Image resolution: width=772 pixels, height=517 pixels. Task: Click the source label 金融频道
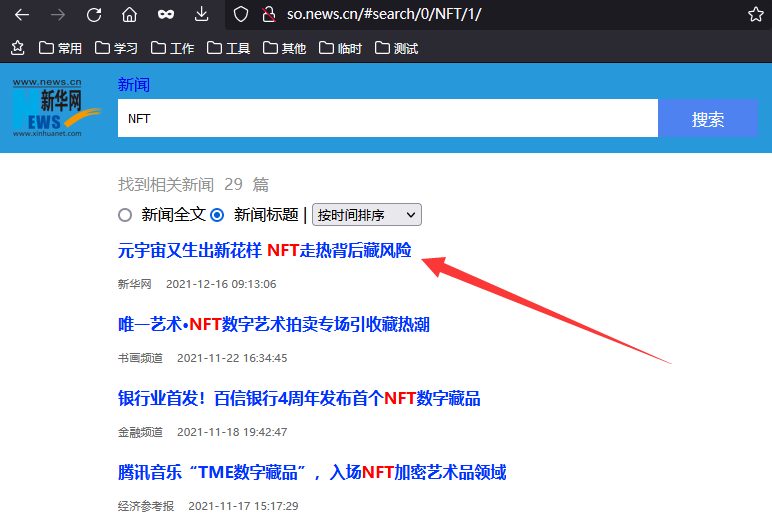pos(140,432)
